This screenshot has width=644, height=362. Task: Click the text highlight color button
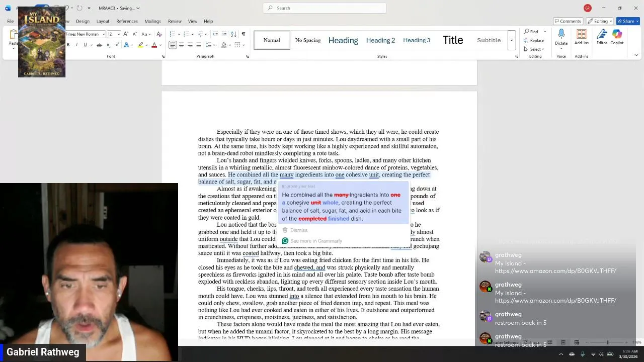141,45
